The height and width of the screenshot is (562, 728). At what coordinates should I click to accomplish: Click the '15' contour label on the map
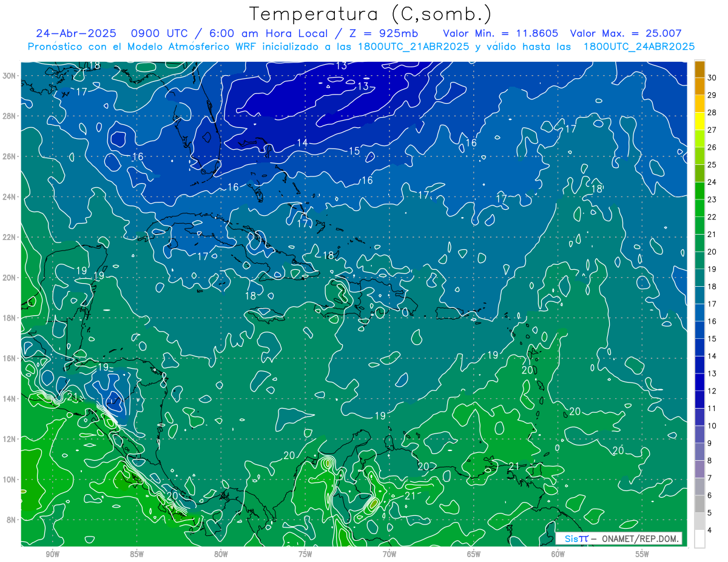pos(355,150)
